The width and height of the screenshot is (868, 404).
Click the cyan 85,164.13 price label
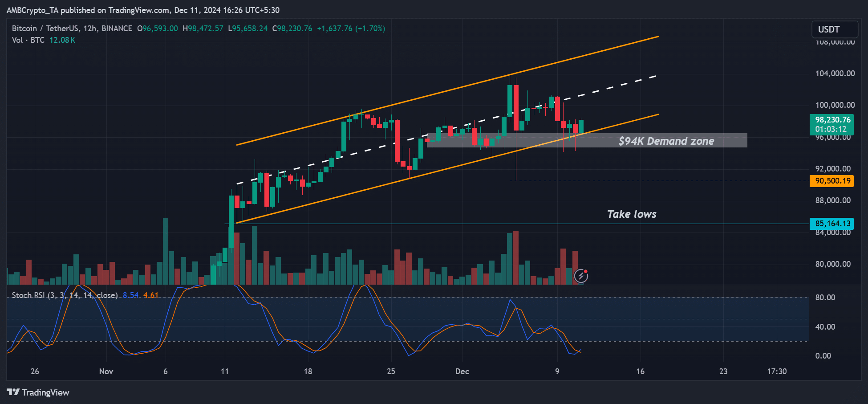coord(832,224)
